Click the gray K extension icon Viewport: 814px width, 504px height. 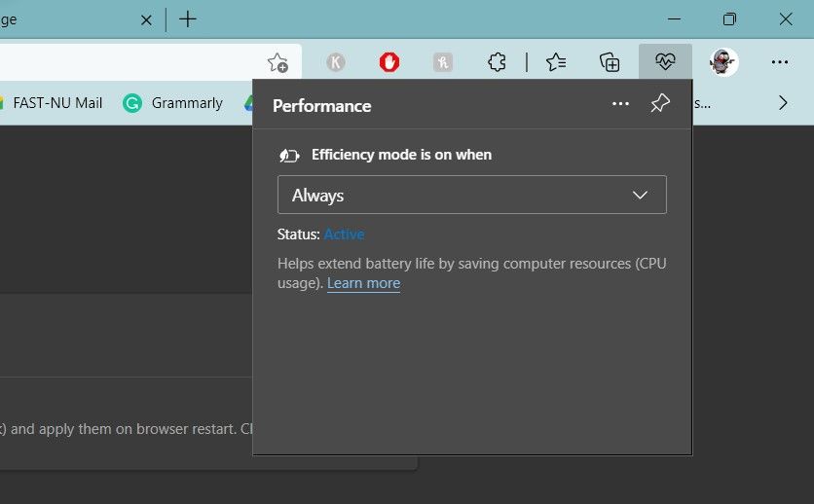[x=336, y=62]
